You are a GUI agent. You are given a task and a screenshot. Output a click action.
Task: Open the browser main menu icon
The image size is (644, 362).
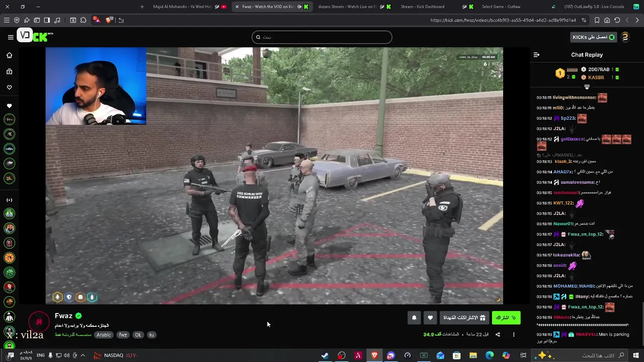7,20
